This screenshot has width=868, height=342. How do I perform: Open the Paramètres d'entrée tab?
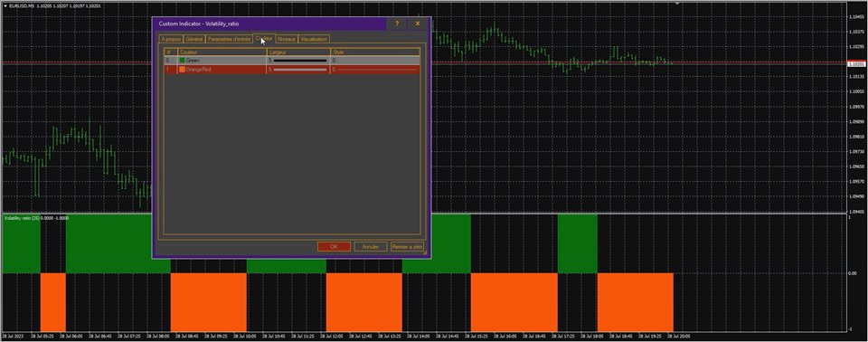229,39
